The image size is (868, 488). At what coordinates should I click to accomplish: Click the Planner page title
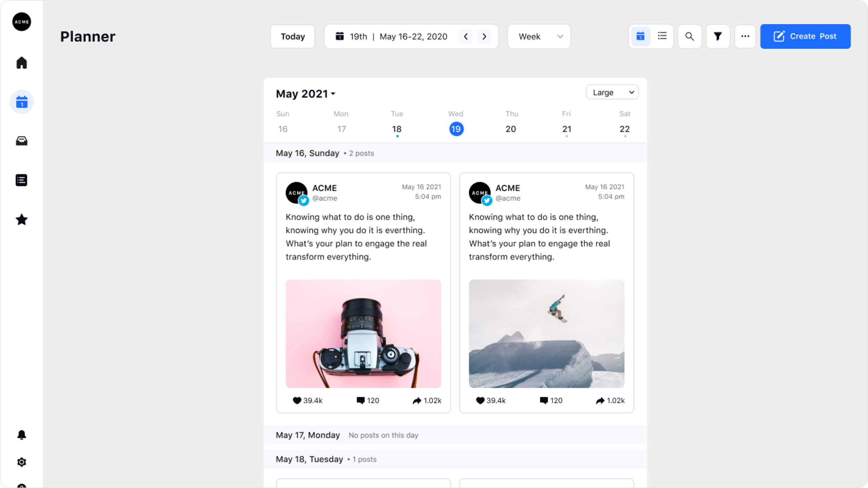[88, 36]
